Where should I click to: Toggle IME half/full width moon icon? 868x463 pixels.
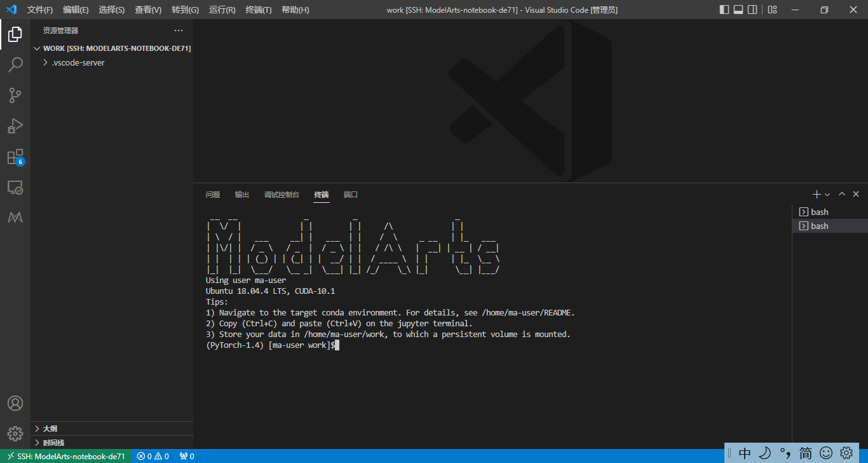point(765,453)
